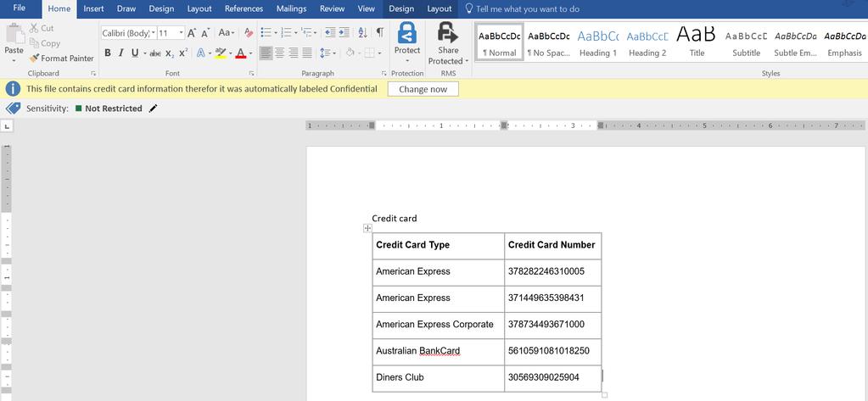Viewport: 868px width, 401px height.
Task: Click the Borders icon
Action: click(369, 53)
